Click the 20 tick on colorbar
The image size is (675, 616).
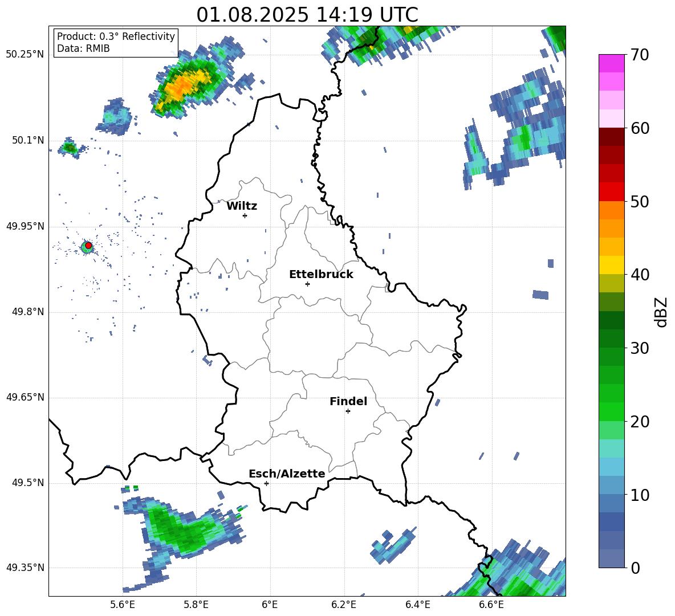point(639,421)
